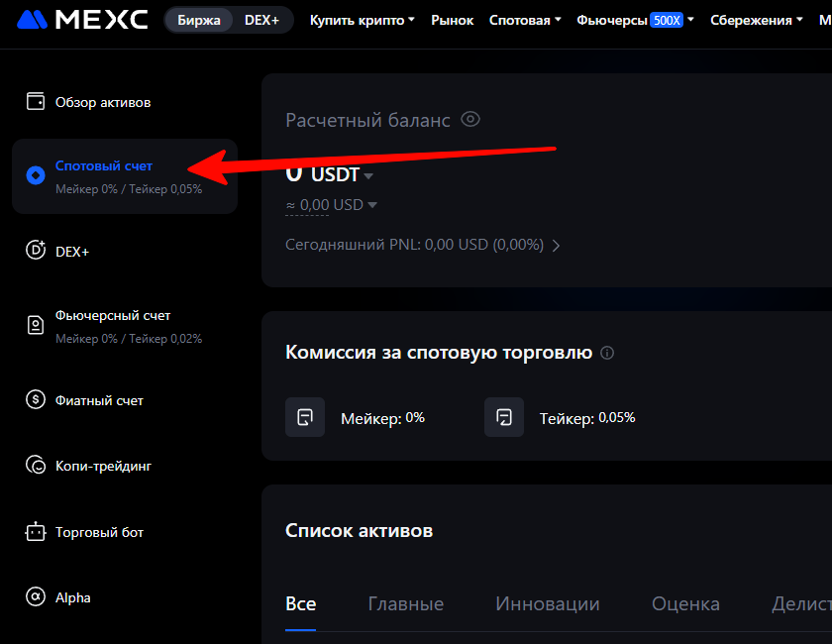Open the USDT currency dropdown arrow
Image resolution: width=832 pixels, height=644 pixels.
coord(368,175)
